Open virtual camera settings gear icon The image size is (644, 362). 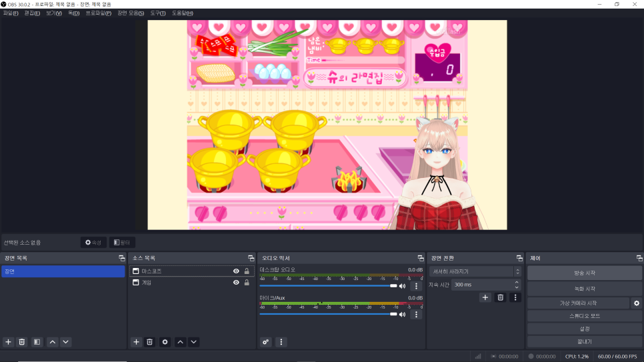click(637, 303)
